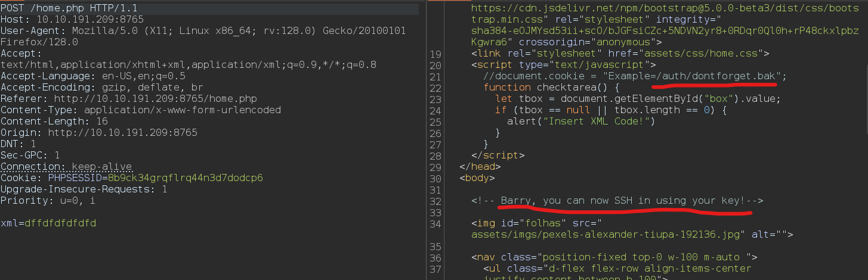Viewport: 868px width, 280px height.
Task: Click line number 25 in response gutter
Action: click(x=435, y=122)
